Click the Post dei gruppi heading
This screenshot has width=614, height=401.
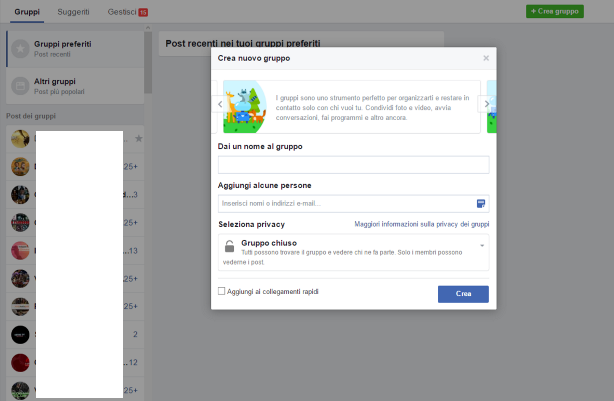coord(31,116)
